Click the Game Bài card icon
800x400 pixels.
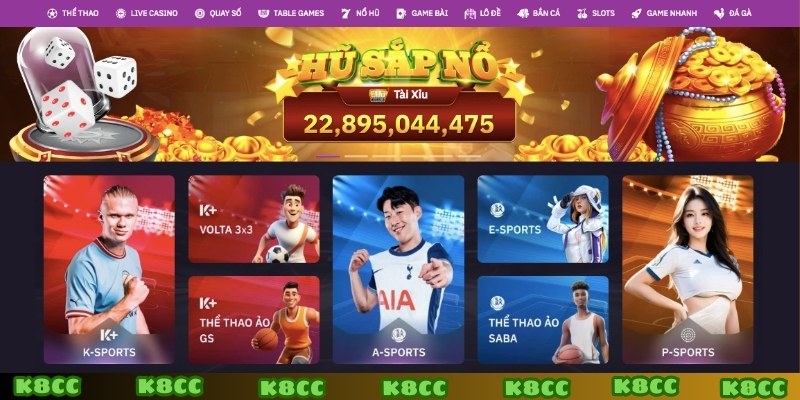pos(401,14)
